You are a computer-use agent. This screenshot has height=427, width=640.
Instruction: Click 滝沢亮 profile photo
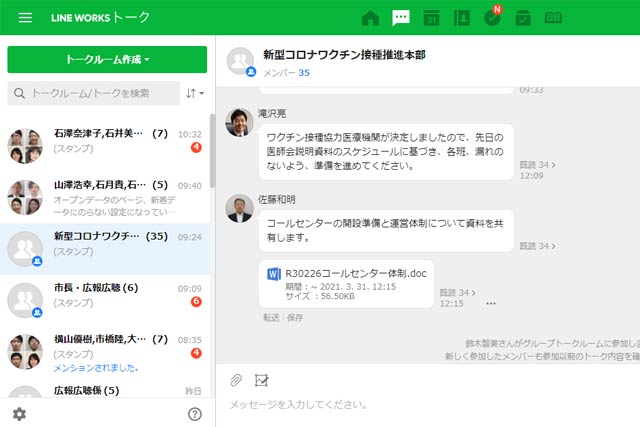click(240, 122)
